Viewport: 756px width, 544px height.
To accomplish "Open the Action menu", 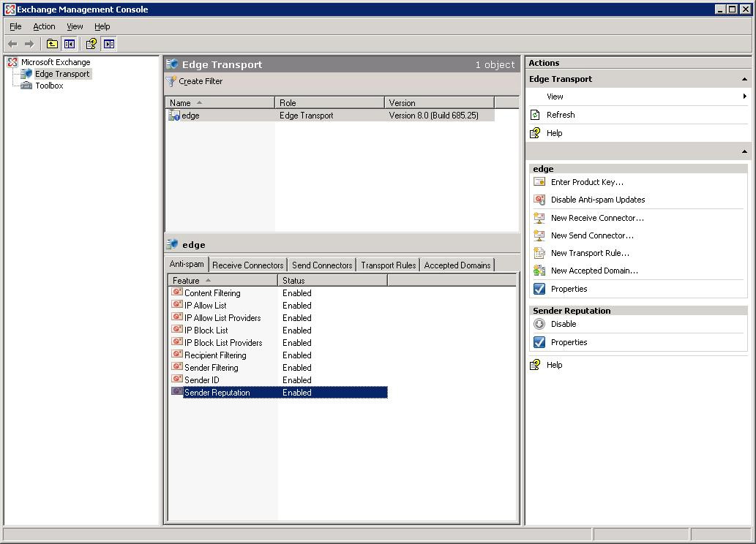I will click(44, 26).
